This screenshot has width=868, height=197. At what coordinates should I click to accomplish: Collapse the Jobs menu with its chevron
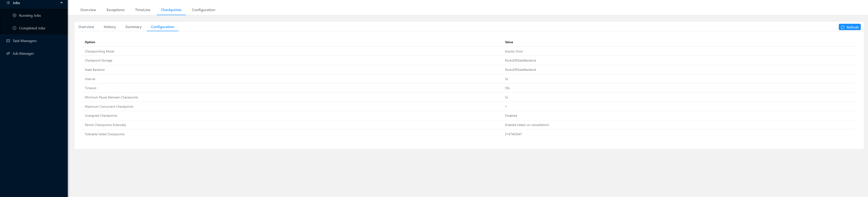pyautogui.click(x=61, y=3)
